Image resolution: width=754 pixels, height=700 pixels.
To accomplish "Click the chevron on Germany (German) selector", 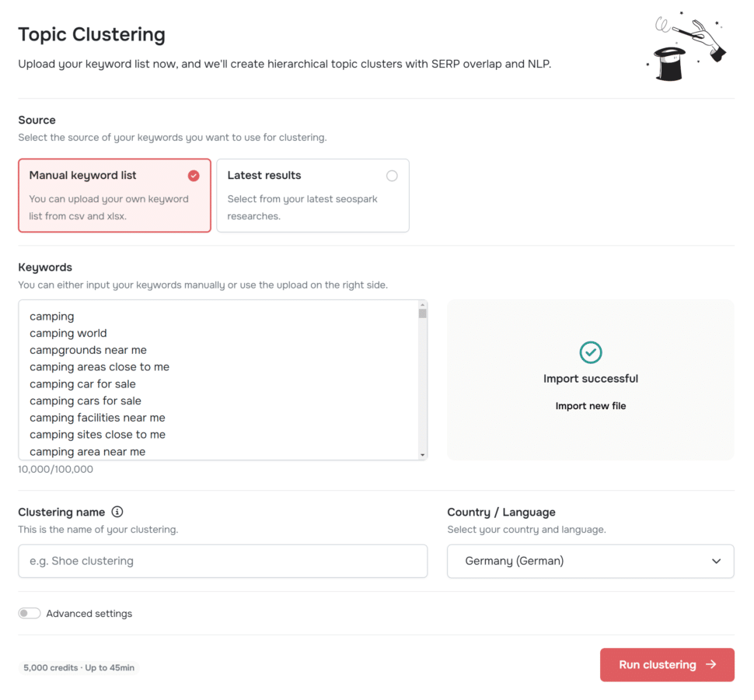I will (x=716, y=561).
